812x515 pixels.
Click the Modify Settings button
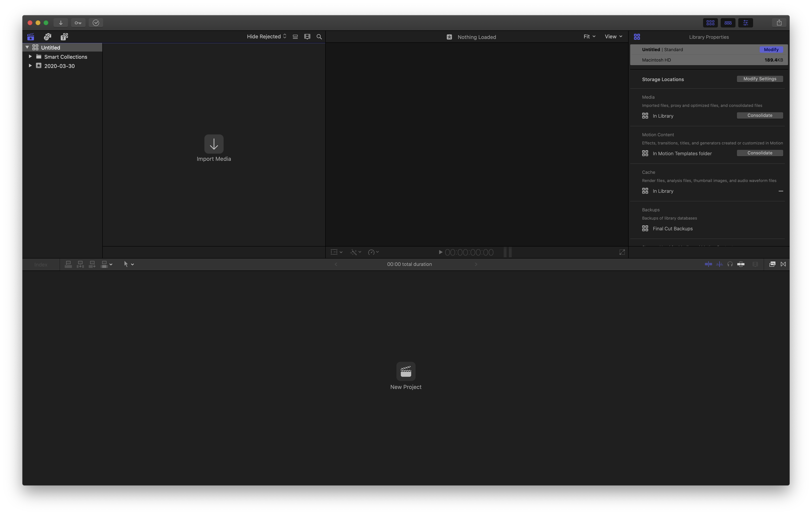click(759, 79)
